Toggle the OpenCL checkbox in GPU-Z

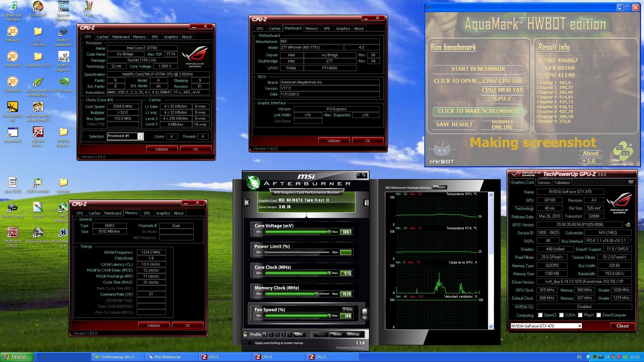pyautogui.click(x=540, y=315)
